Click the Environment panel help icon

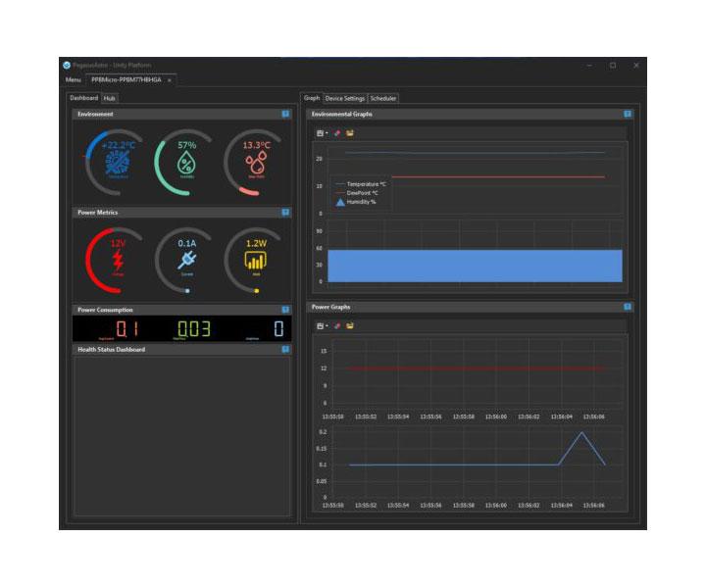tap(285, 114)
